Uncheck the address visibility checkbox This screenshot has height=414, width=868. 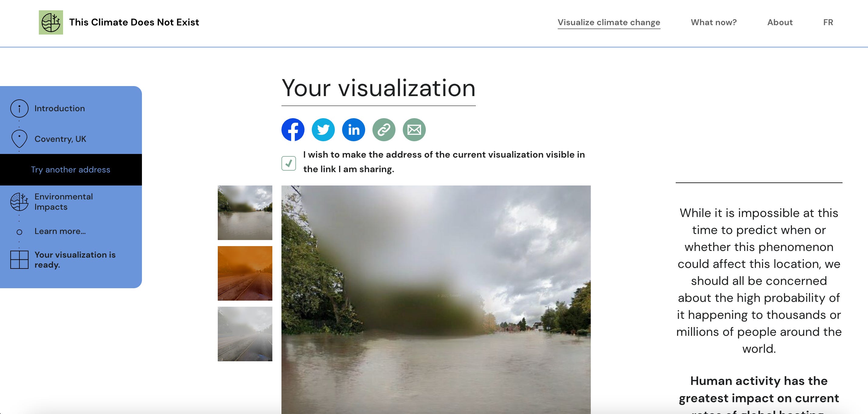pos(289,163)
